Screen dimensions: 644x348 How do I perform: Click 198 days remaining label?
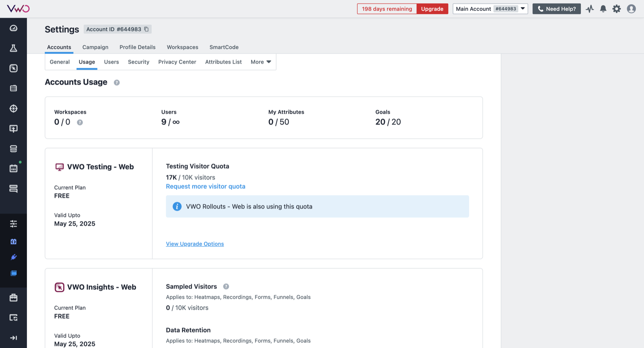coord(387,9)
